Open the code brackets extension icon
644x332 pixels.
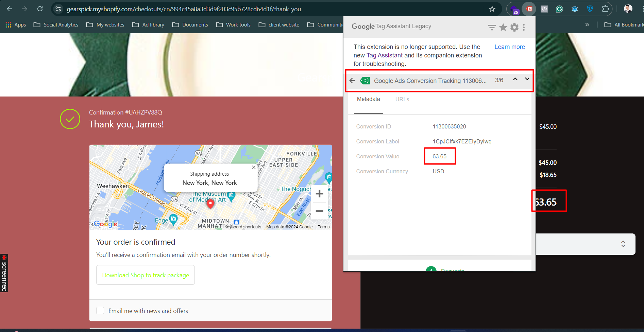544,9
